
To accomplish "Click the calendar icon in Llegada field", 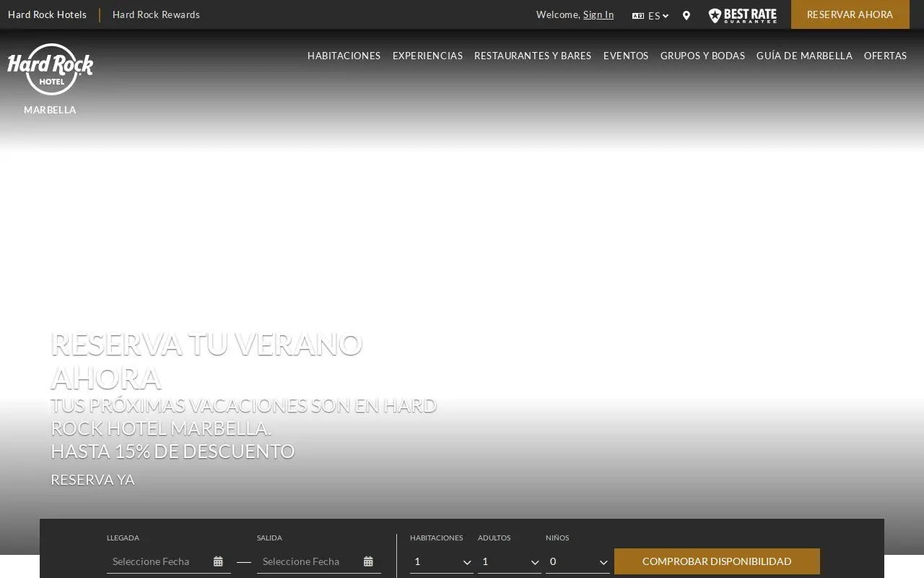I will [x=218, y=561].
